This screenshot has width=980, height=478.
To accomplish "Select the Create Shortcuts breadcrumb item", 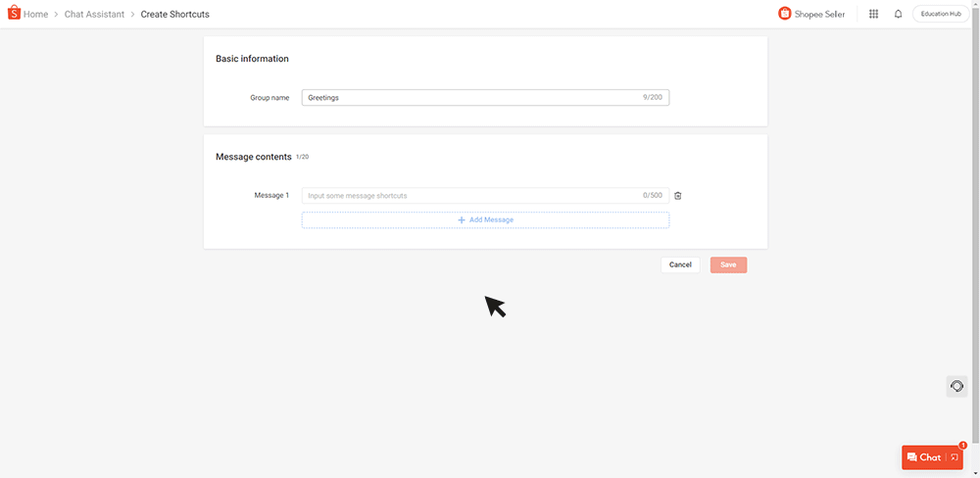I will (175, 14).
